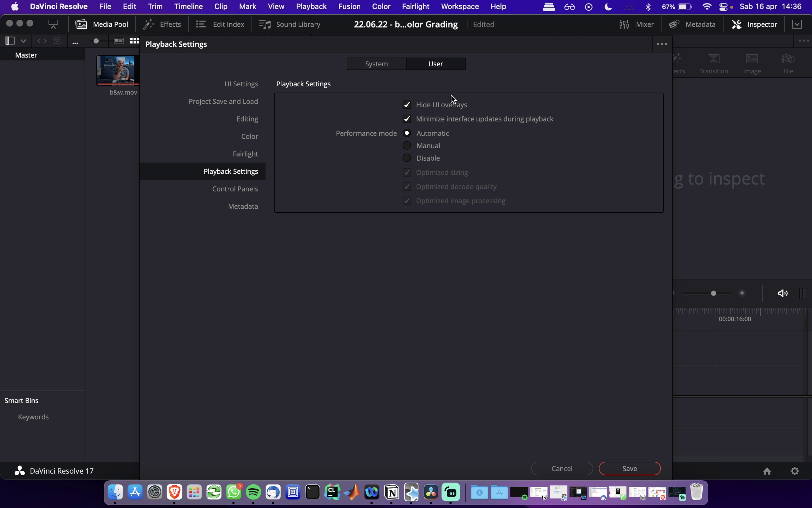Mute audio with the speaker icon

click(783, 293)
